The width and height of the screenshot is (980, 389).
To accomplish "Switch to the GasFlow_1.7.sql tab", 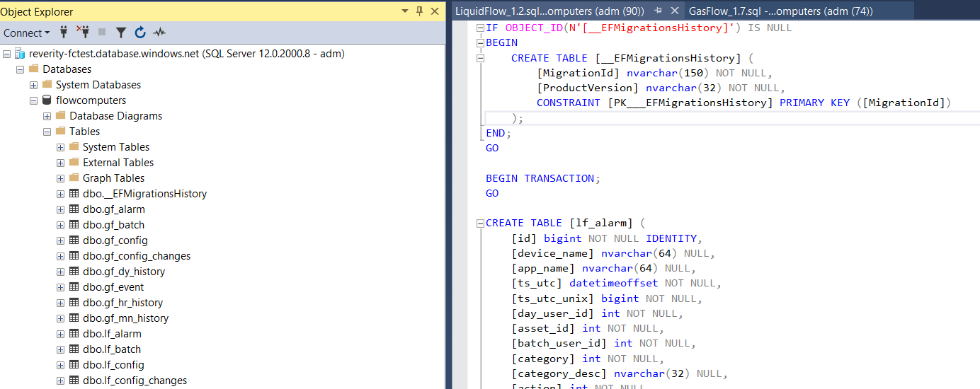I will 780,11.
